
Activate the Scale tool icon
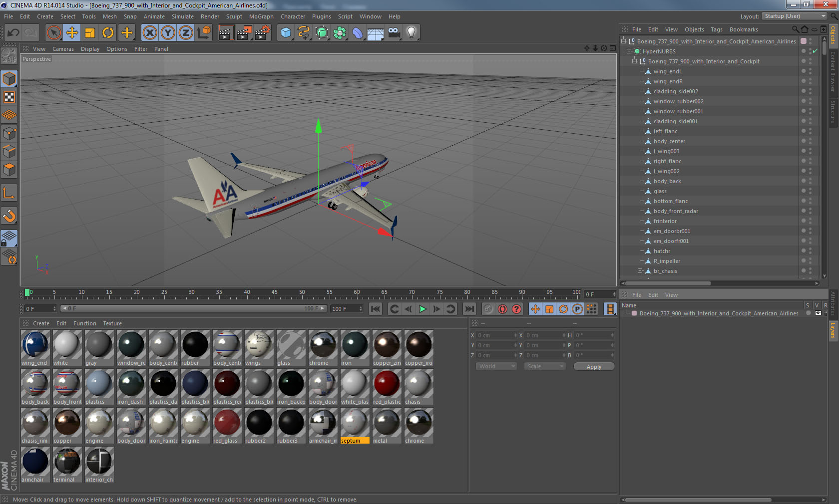[90, 33]
